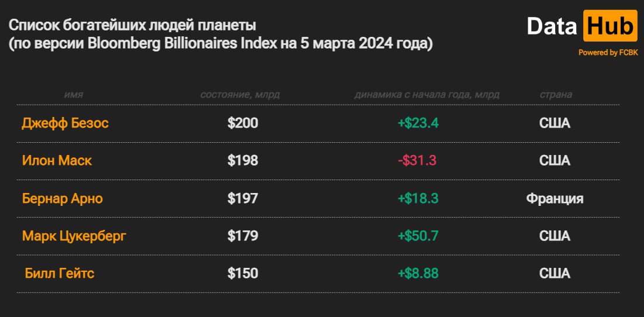Open the Powered by FCBK link
The width and height of the screenshot is (644, 317).
[608, 53]
